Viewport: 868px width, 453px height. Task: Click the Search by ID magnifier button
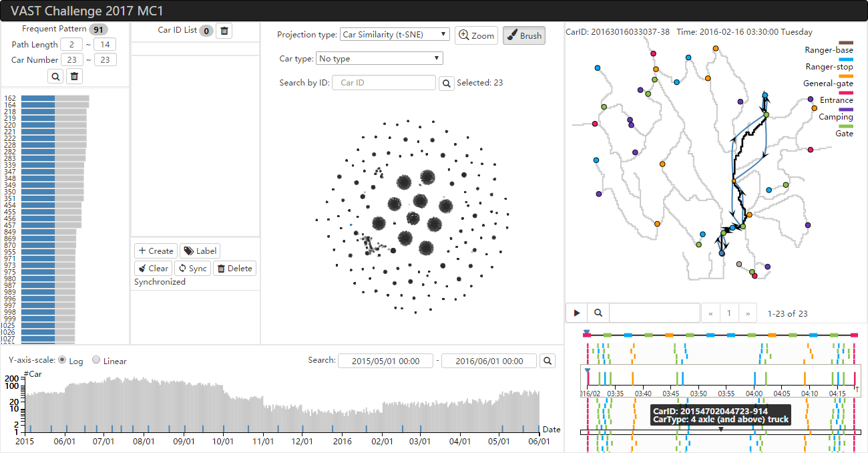[446, 83]
